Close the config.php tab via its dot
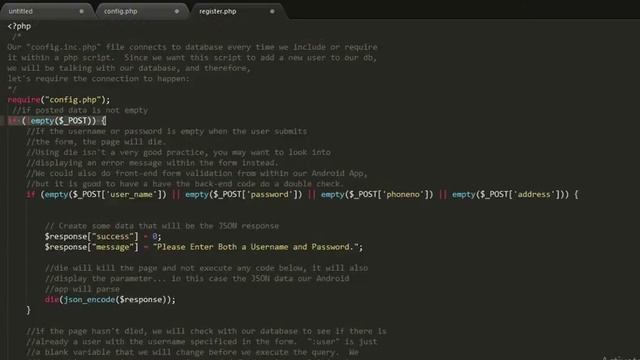The height and width of the screenshot is (360, 640). 176,11
